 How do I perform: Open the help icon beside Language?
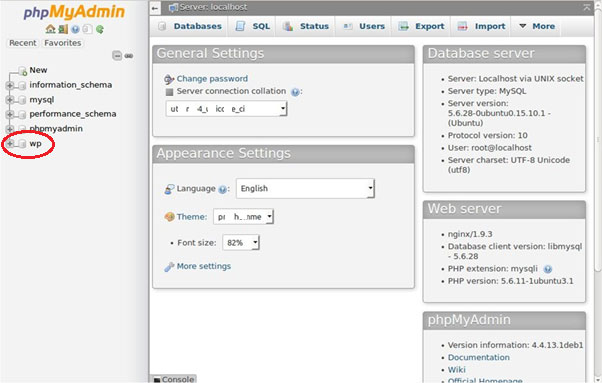pyautogui.click(x=222, y=189)
